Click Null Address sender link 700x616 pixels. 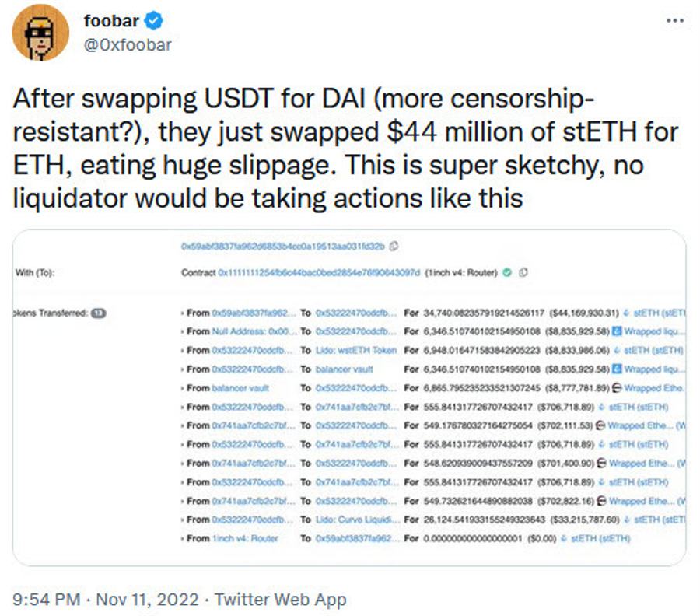click(253, 331)
